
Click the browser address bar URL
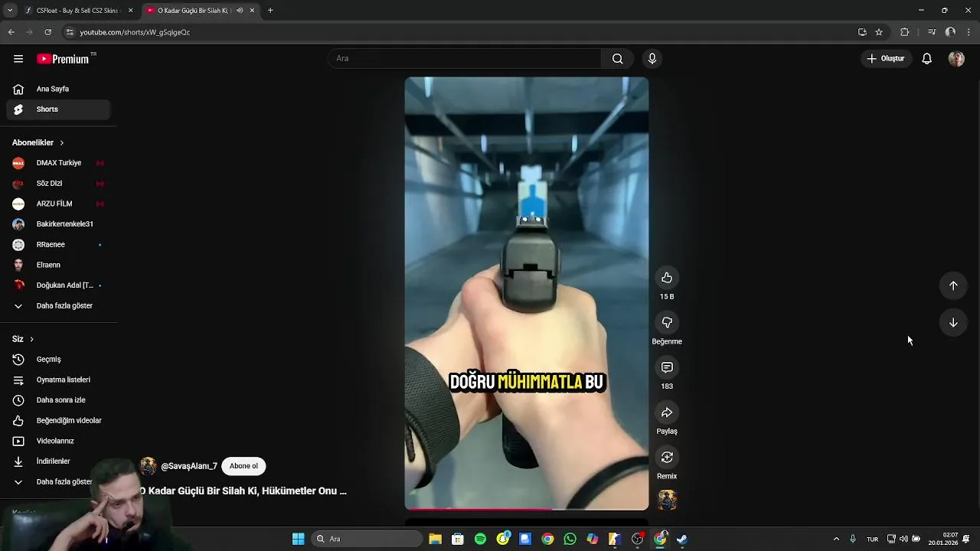tap(135, 32)
